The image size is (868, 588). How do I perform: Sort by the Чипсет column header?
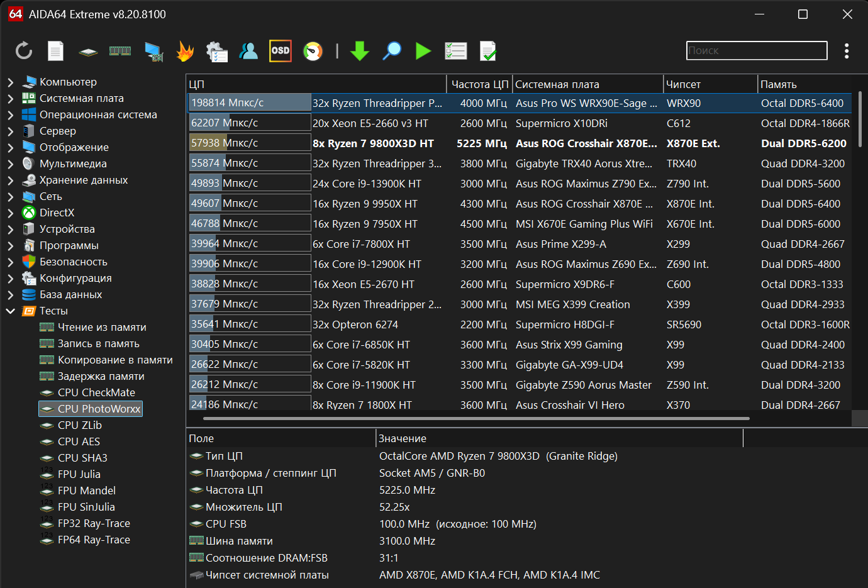[711, 84]
